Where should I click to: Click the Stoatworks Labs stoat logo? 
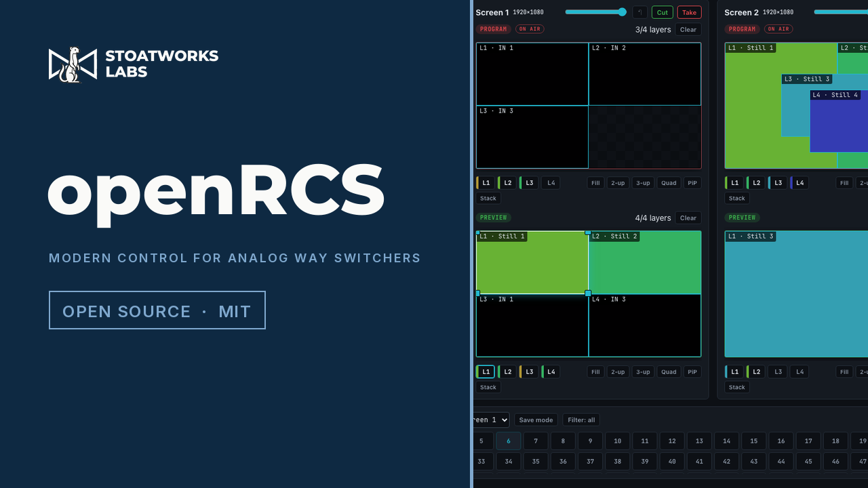coord(73,64)
